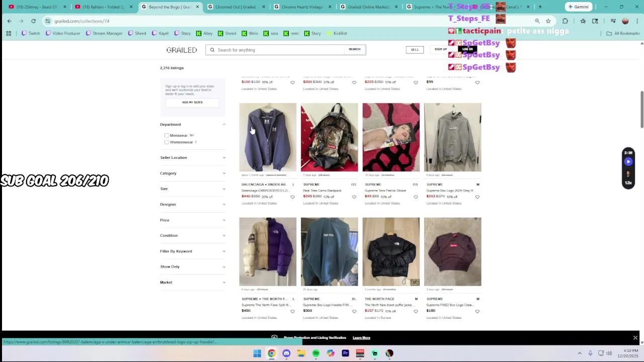The width and height of the screenshot is (644, 362).
Task: Click the play button on the side speed widget
Action: [628, 162]
